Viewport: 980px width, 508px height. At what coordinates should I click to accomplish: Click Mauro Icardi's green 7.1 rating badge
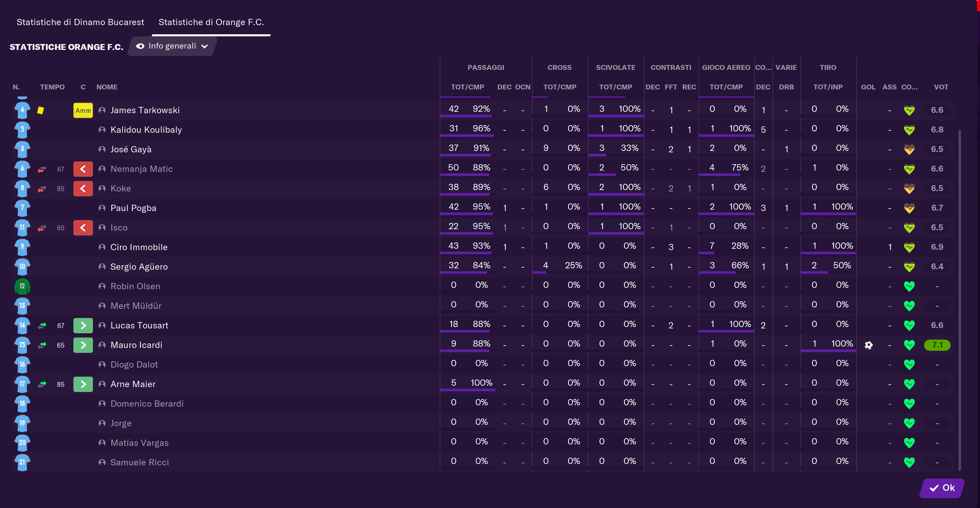click(x=937, y=345)
